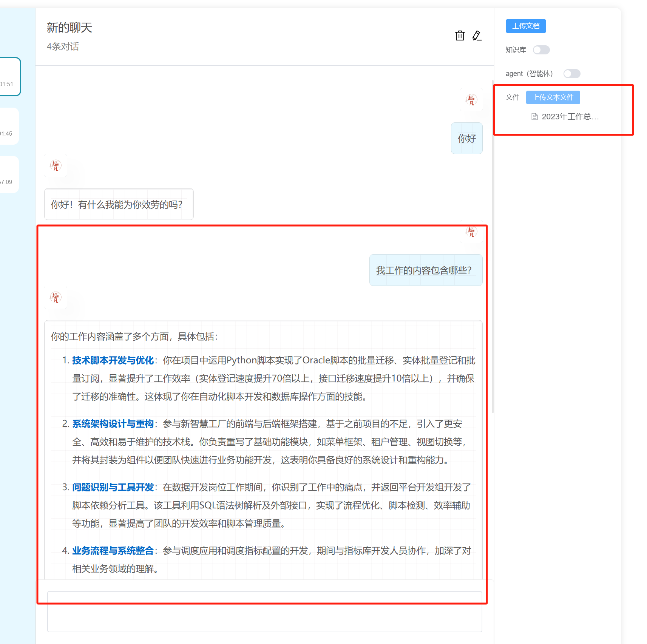Click the 上传文本文件 upload text file button
647x644 pixels.
pos(553,97)
